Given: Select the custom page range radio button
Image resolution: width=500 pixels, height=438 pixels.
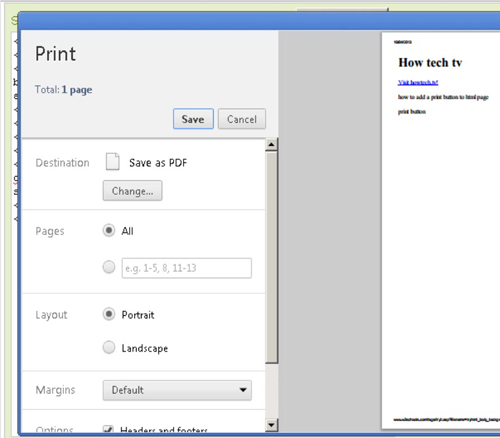Looking at the screenshot, I should (x=109, y=267).
